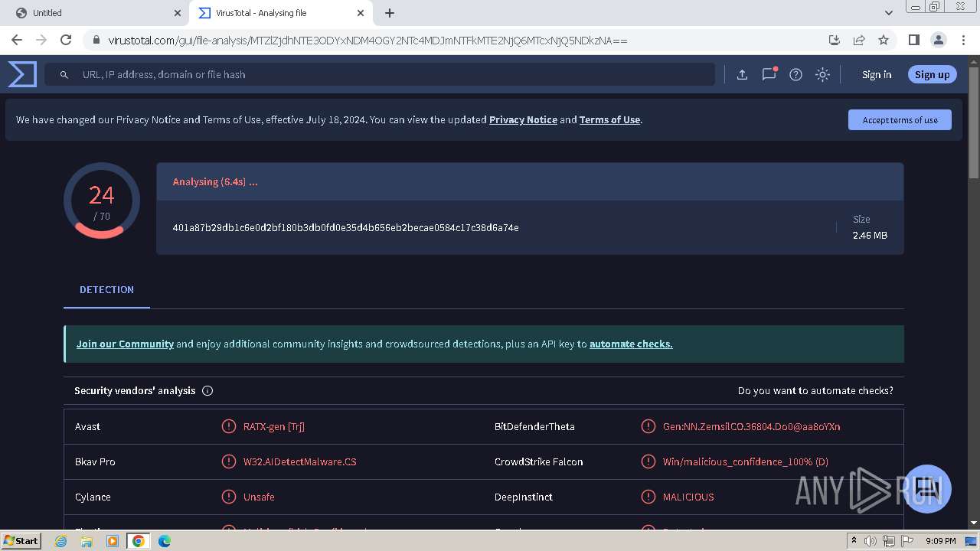Expand the tab search dropdown chevron
This screenshot has height=551, width=980.
[888, 13]
